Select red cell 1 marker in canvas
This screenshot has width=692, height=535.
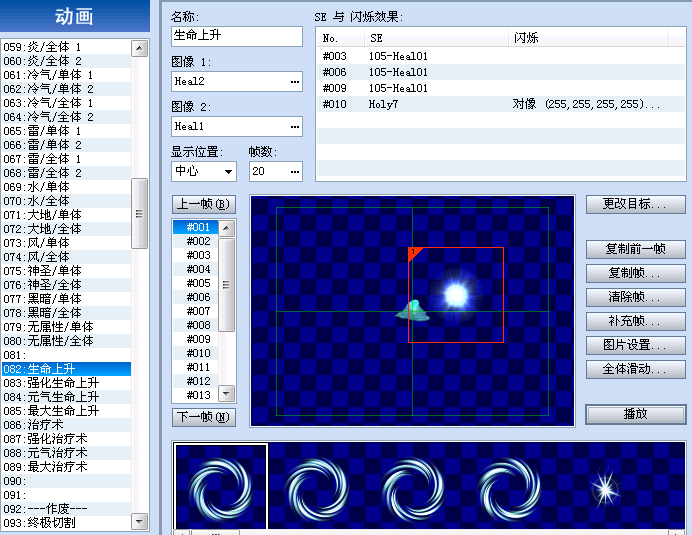coord(414,253)
